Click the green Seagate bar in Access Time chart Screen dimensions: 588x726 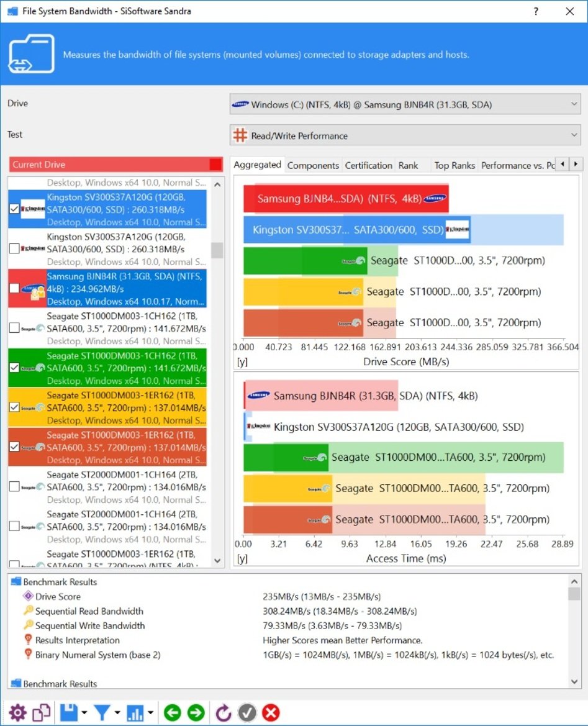click(x=286, y=457)
